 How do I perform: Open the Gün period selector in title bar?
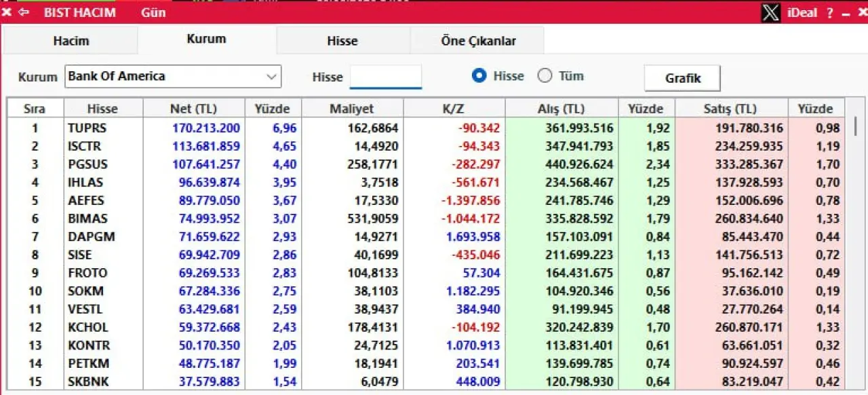(153, 12)
